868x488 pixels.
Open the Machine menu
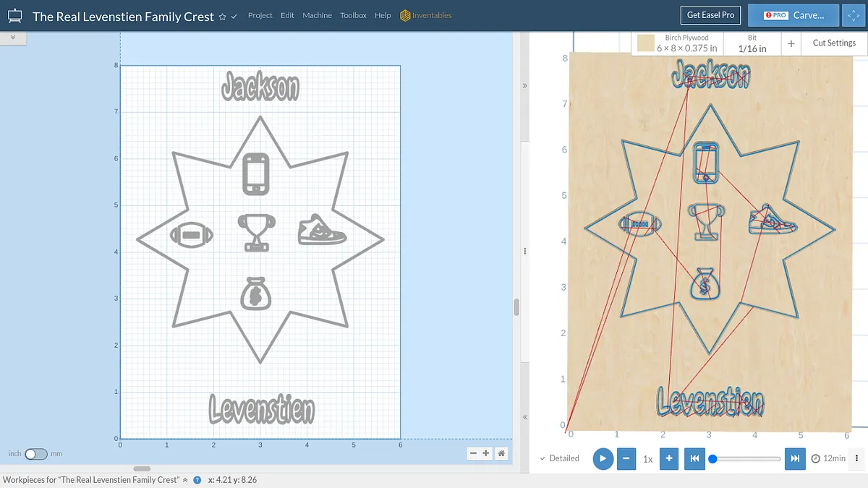pos(317,15)
